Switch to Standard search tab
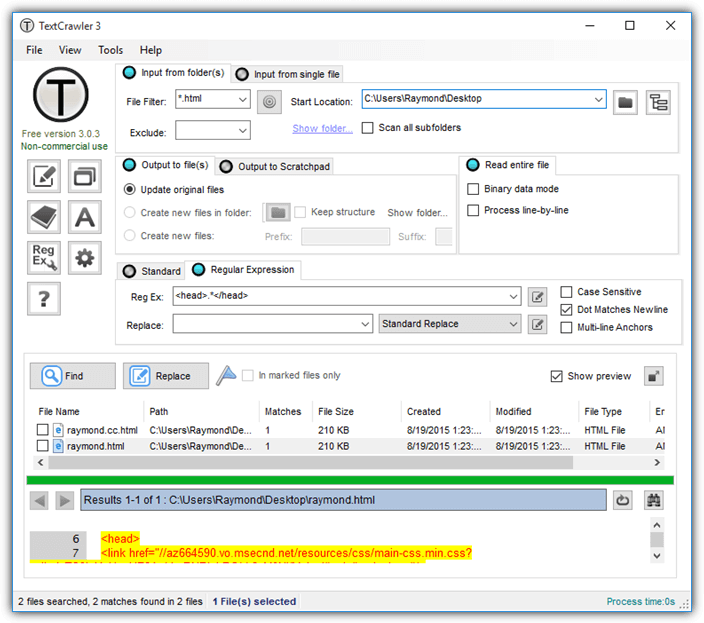The width and height of the screenshot is (704, 623). (151, 271)
